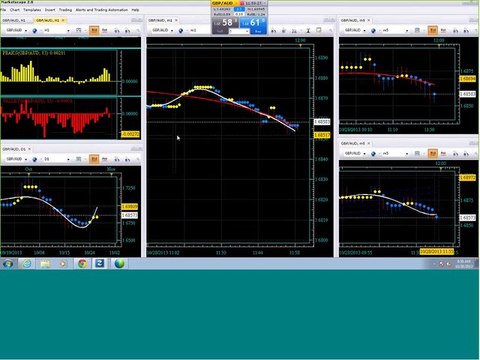This screenshot has width=480, height=360.
Task: Toggle the orange Bid button in D1 toolbar
Action: [x=94, y=159]
